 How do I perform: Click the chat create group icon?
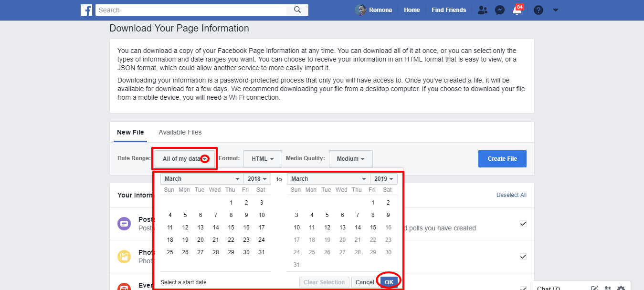pyautogui.click(x=608, y=288)
